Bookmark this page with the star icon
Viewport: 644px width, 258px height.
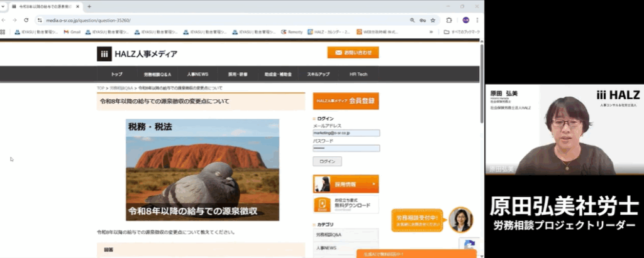pyautogui.click(x=433, y=20)
